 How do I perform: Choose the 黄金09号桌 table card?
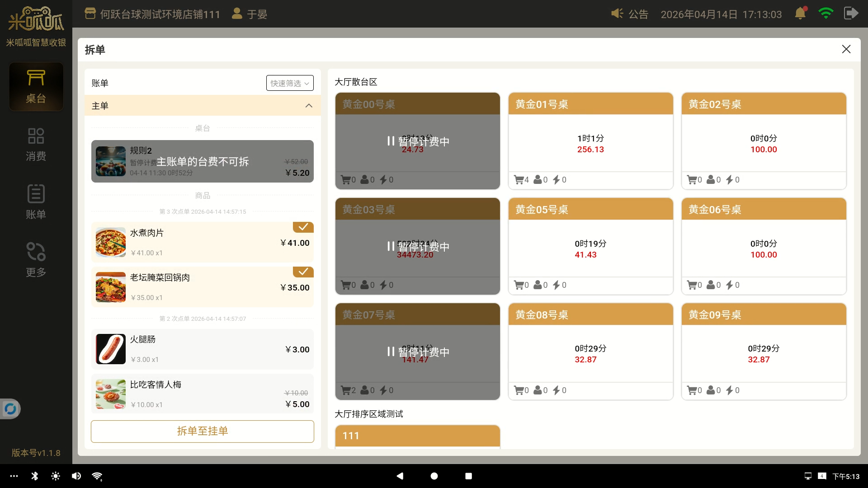[764, 352]
